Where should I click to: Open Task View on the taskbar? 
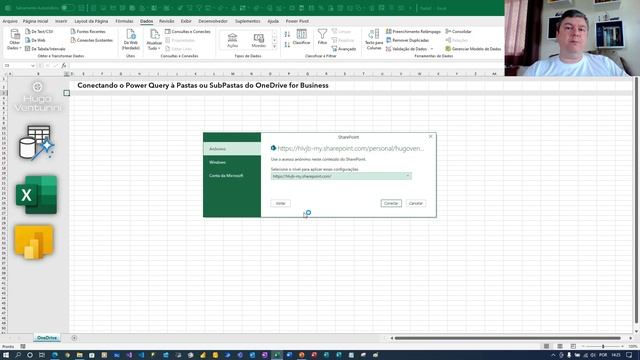click(x=42, y=355)
